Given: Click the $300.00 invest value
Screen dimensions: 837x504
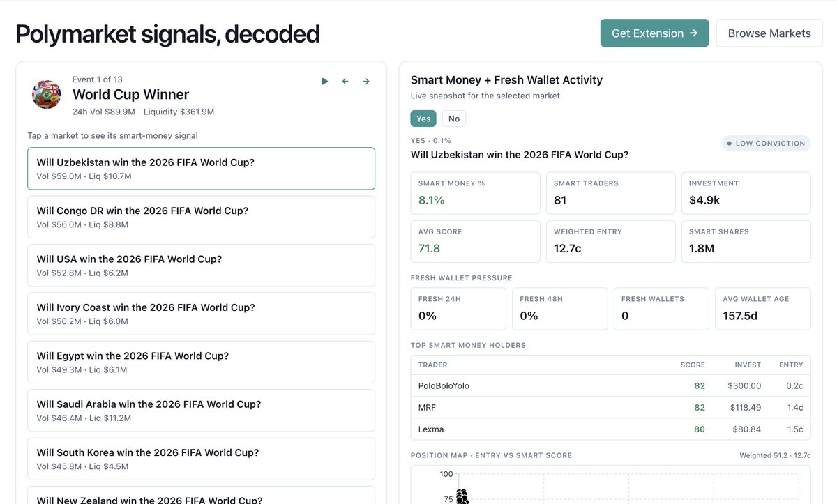Looking at the screenshot, I should tap(744, 385).
